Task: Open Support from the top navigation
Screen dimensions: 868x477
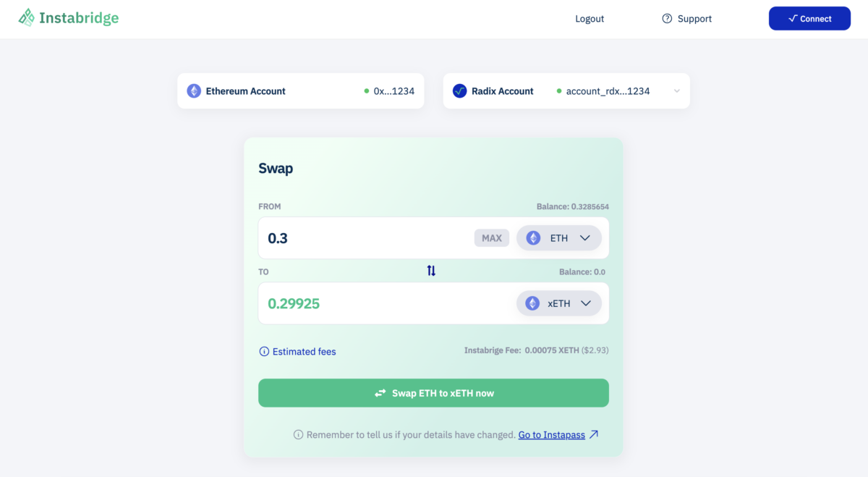Action: (687, 19)
